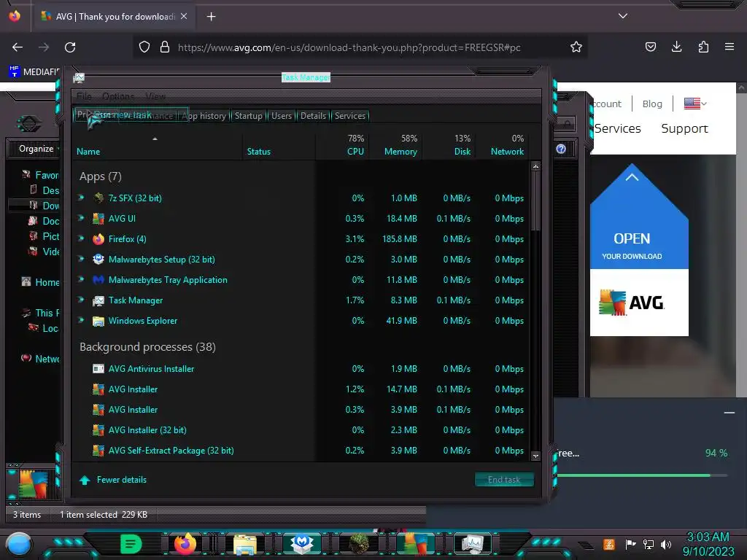Click the AVG file thumbnail in Explorer

coord(34,483)
